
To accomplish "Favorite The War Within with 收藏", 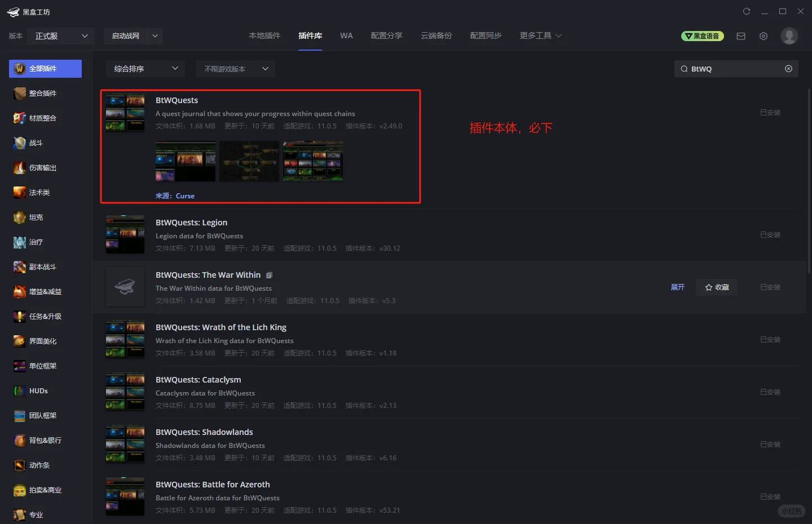I will [717, 287].
